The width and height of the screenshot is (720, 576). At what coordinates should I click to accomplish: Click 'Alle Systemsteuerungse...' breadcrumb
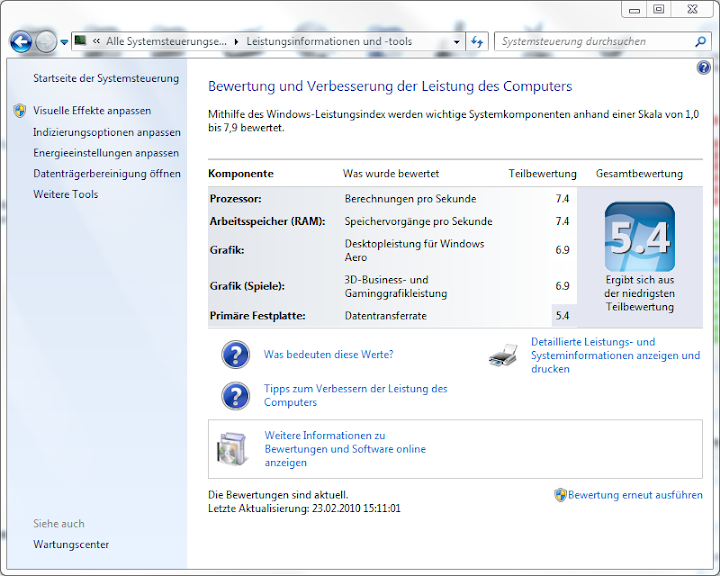tap(166, 41)
